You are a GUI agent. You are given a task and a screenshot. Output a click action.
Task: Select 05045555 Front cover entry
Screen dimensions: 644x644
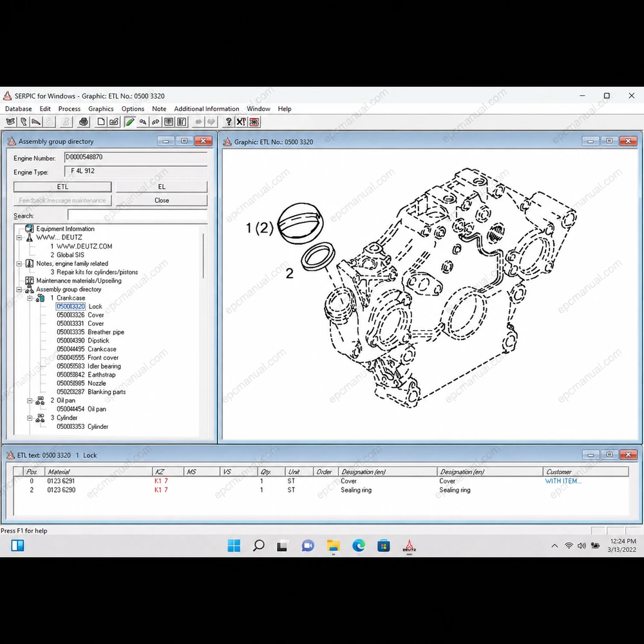tap(88, 357)
